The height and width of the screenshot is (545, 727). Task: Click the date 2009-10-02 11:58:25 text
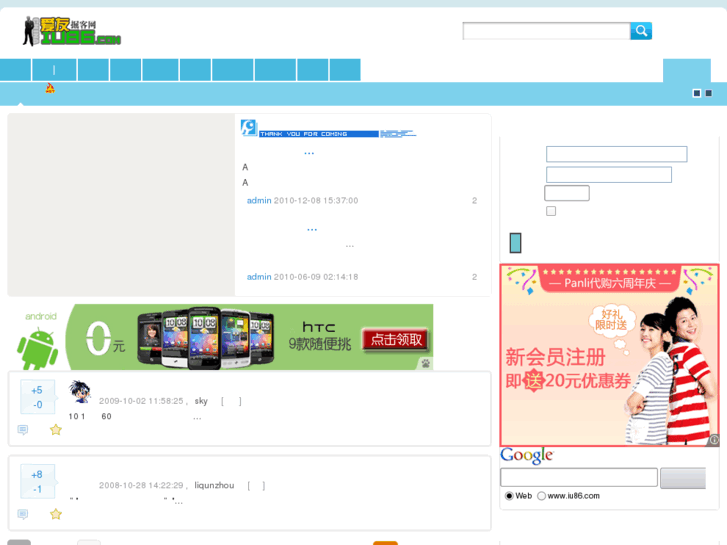[x=141, y=401]
